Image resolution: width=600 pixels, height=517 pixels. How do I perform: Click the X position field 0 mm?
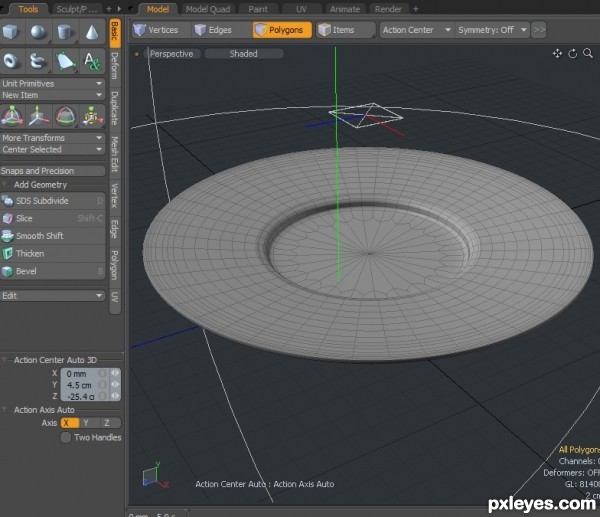(84, 373)
